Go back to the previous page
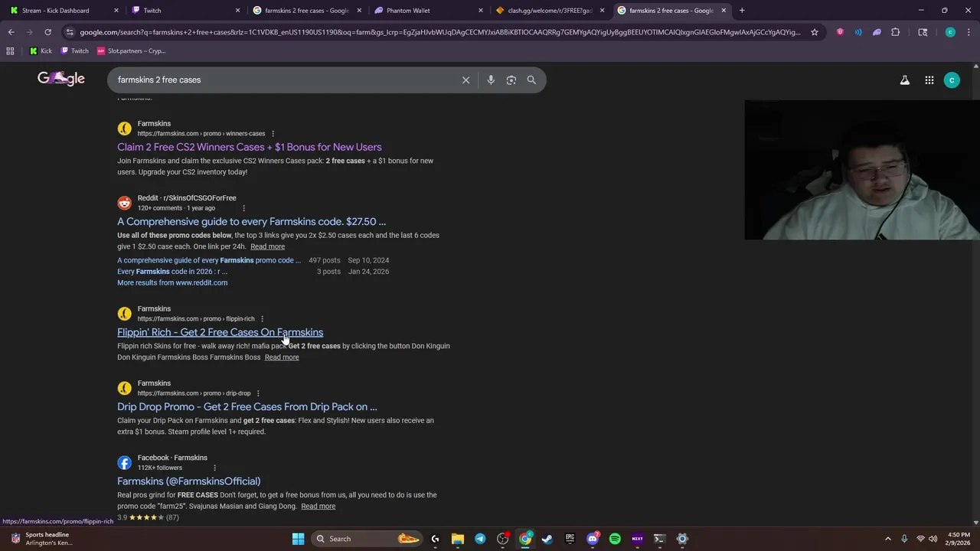This screenshot has width=980, height=551. 11,32
